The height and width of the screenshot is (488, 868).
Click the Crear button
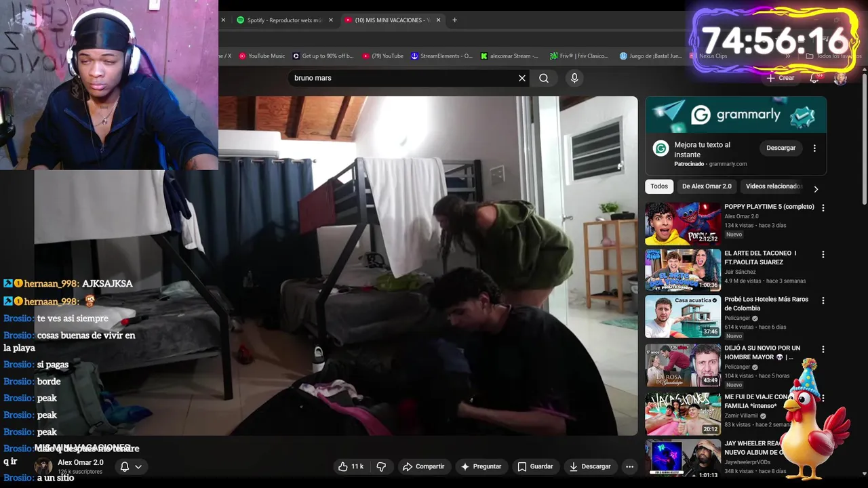[780, 78]
